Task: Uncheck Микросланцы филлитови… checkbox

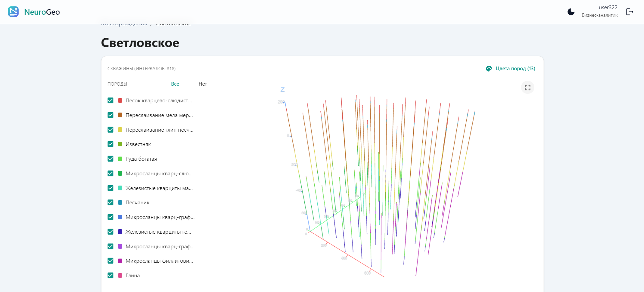Action: point(110,261)
